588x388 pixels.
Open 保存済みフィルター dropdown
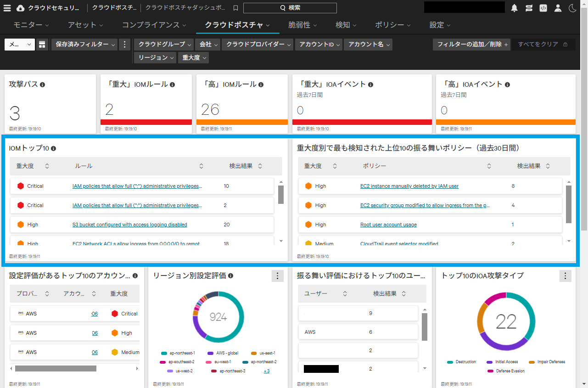pyautogui.click(x=84, y=45)
